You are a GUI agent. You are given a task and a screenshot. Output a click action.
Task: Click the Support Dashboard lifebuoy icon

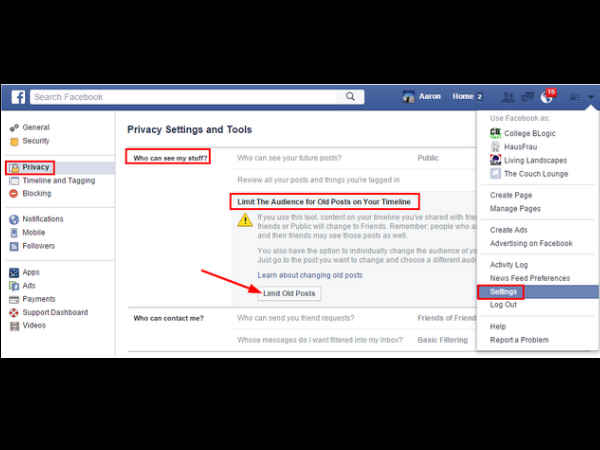click(14, 313)
